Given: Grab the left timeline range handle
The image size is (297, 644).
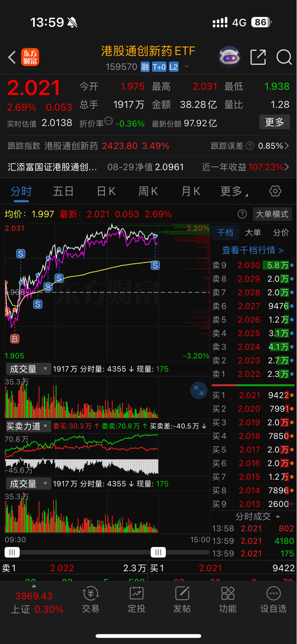Looking at the screenshot, I should [x=12, y=552].
